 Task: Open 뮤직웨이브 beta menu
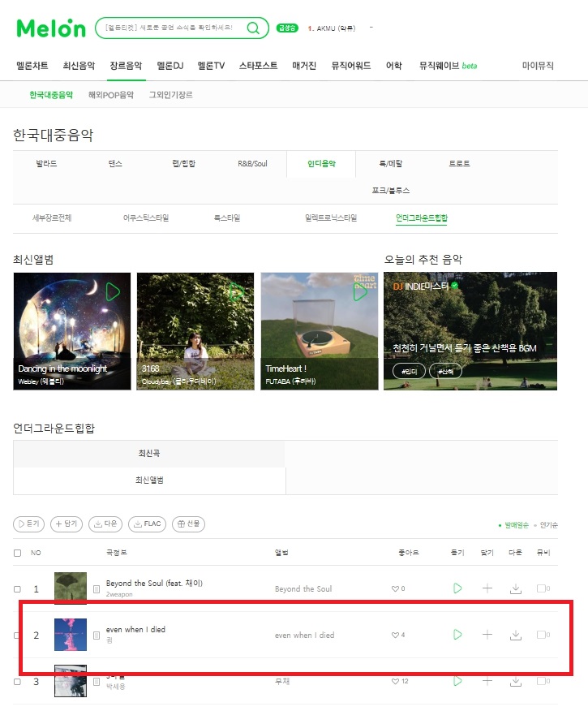pos(448,66)
